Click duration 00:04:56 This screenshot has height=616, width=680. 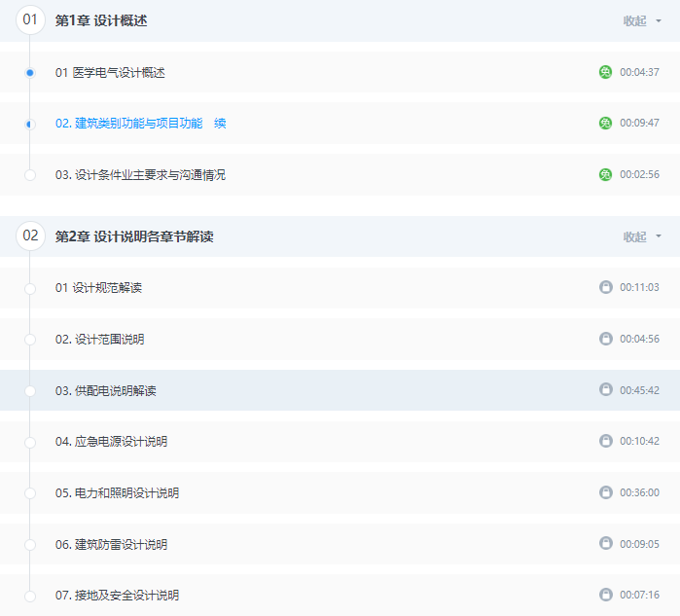[640, 339]
